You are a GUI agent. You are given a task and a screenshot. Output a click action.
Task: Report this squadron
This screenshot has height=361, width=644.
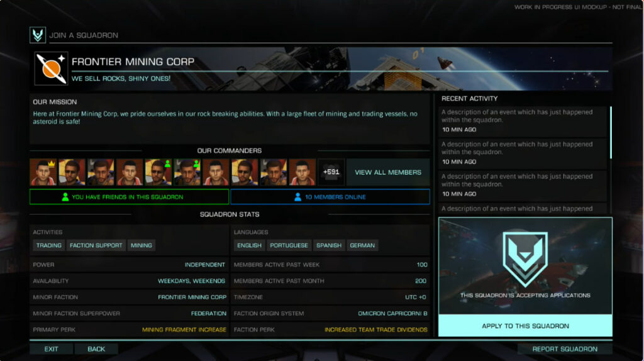(565, 348)
